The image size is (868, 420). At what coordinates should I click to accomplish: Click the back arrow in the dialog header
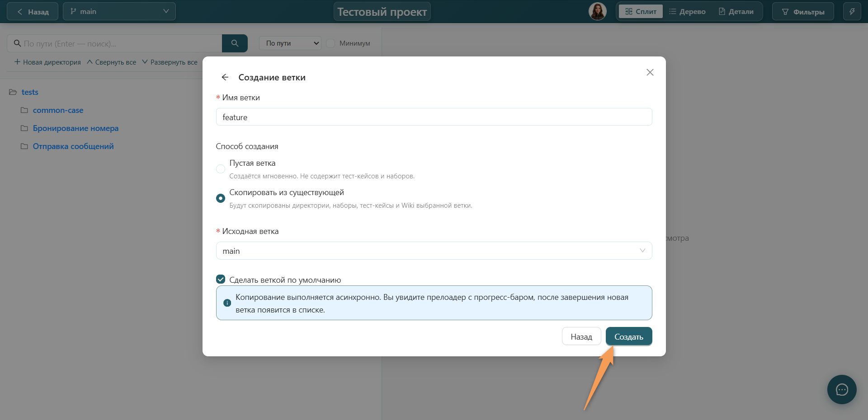[x=225, y=77]
